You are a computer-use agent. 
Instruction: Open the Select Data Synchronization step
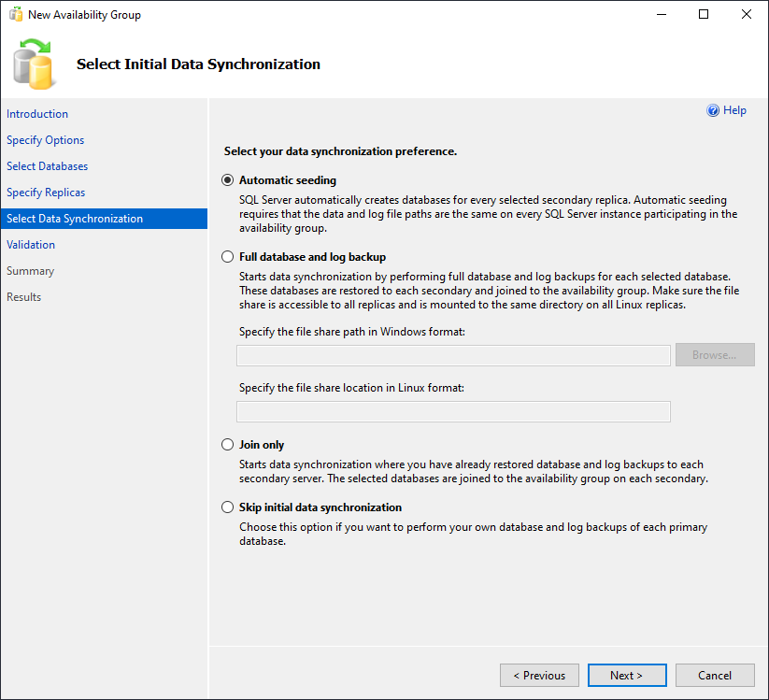coord(75,219)
